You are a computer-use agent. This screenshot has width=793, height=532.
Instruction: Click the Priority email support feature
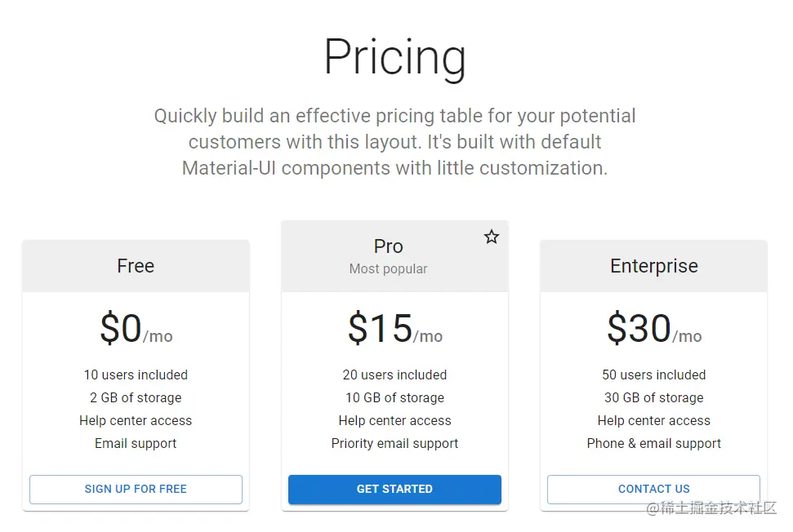click(394, 444)
